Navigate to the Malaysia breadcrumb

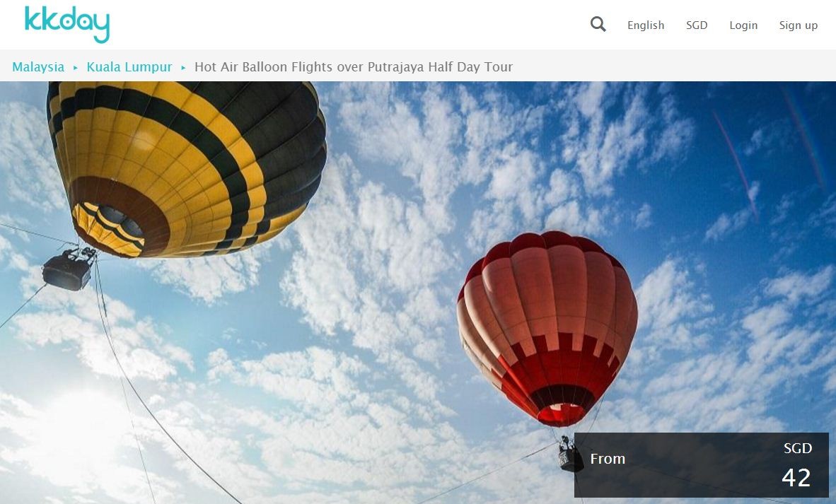click(38, 66)
